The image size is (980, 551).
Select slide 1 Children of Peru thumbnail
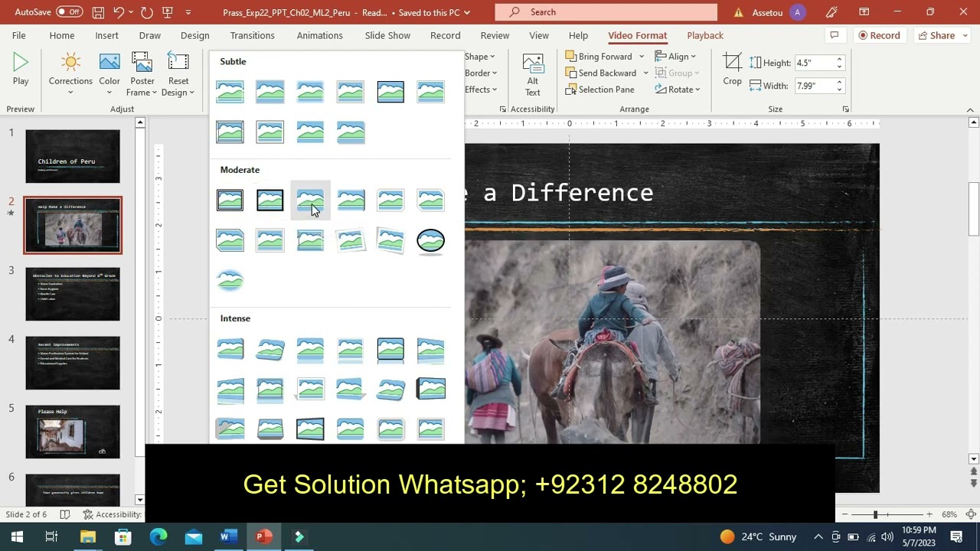[x=73, y=156]
